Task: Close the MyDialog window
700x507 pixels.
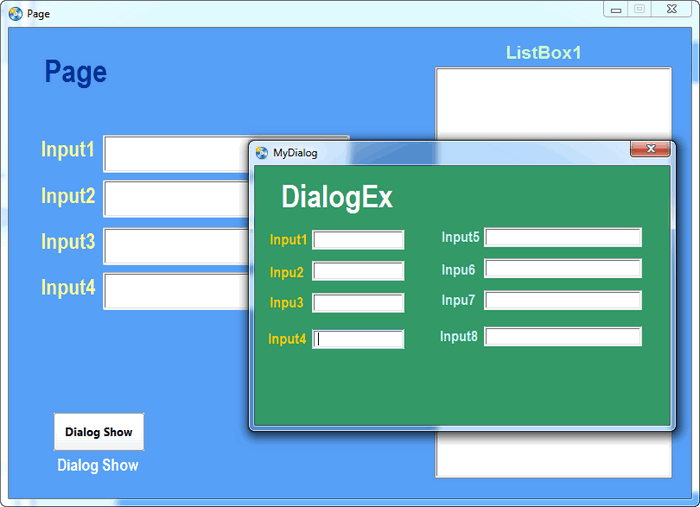Action: pos(650,150)
